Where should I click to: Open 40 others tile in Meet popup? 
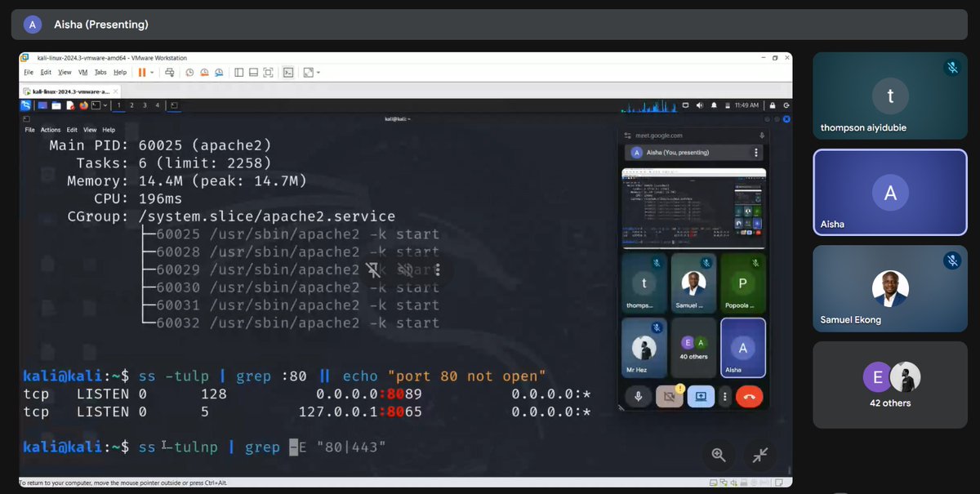click(x=693, y=348)
